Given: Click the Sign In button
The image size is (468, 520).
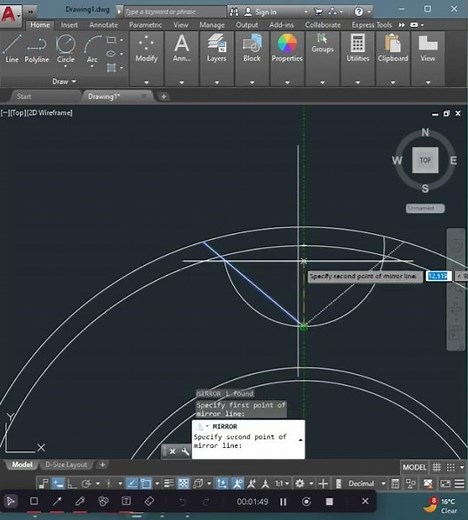Looking at the screenshot, I should (260, 12).
